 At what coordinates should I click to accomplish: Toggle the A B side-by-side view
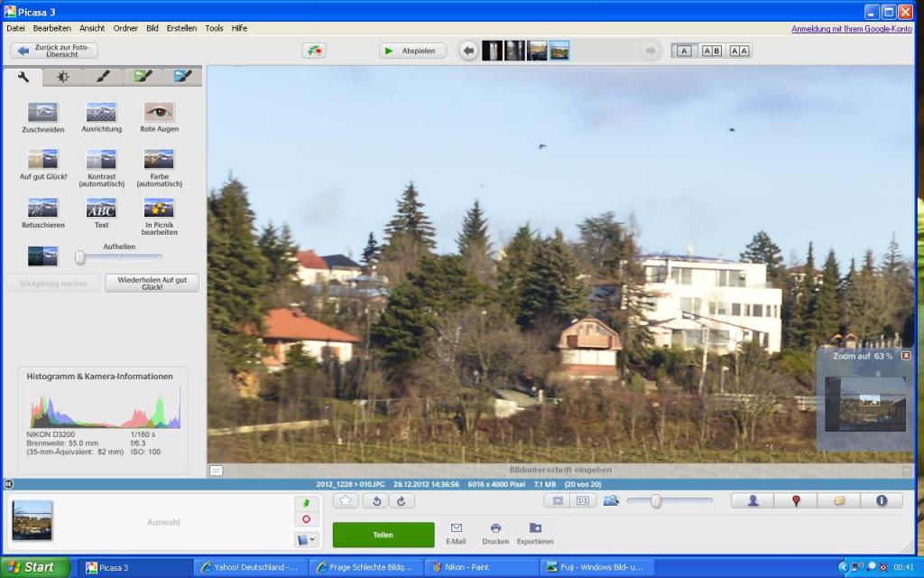[711, 51]
